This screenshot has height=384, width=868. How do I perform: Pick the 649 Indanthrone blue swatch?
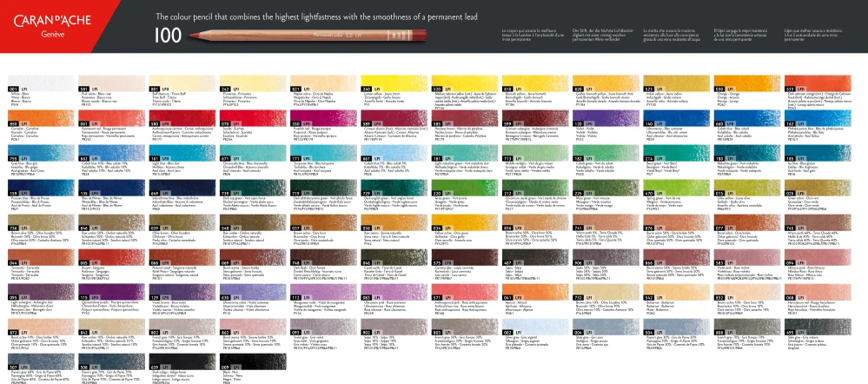[182, 188]
